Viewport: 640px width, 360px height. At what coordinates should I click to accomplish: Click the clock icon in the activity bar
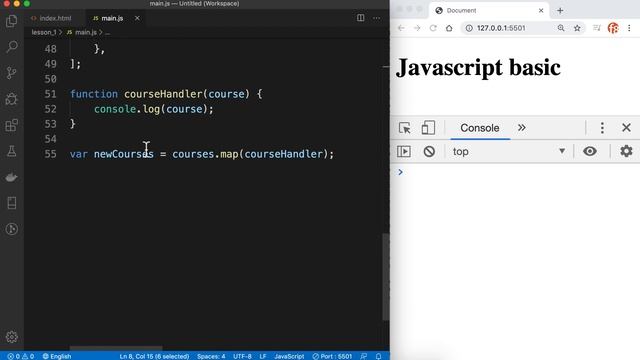[x=12, y=229]
